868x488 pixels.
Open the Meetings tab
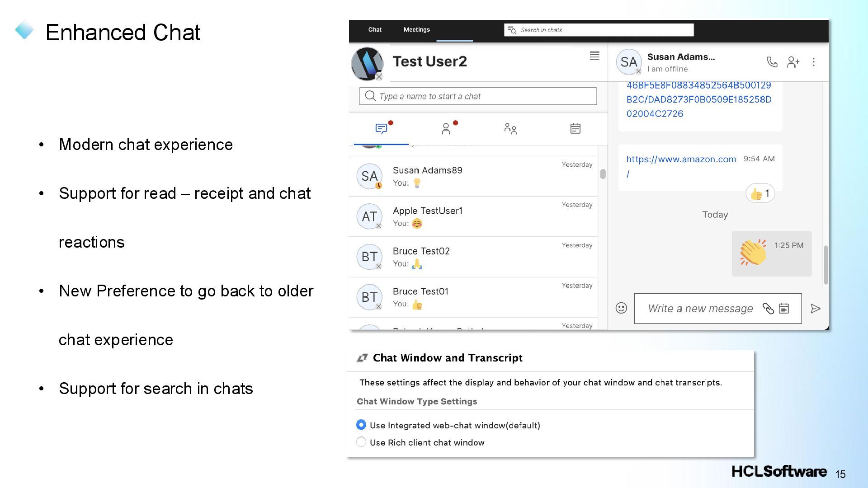pyautogui.click(x=416, y=30)
